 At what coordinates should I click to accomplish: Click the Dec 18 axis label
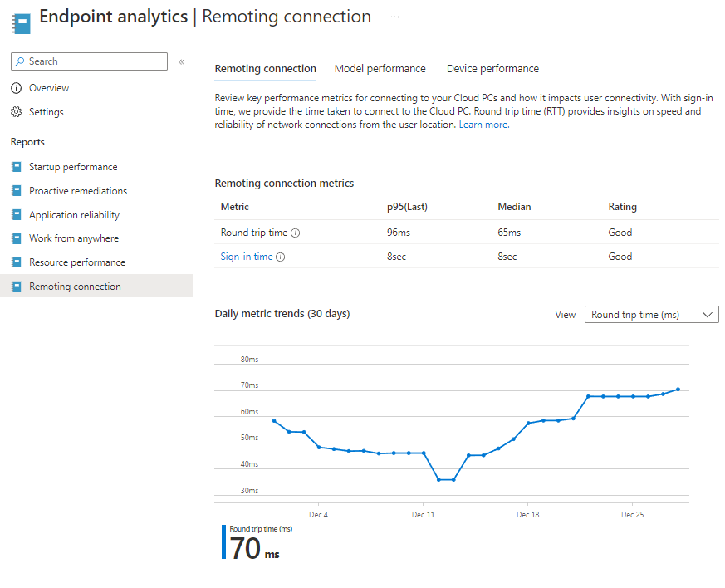527,515
